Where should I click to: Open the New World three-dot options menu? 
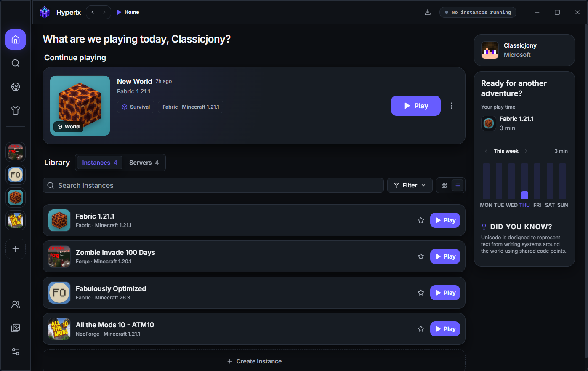(452, 106)
